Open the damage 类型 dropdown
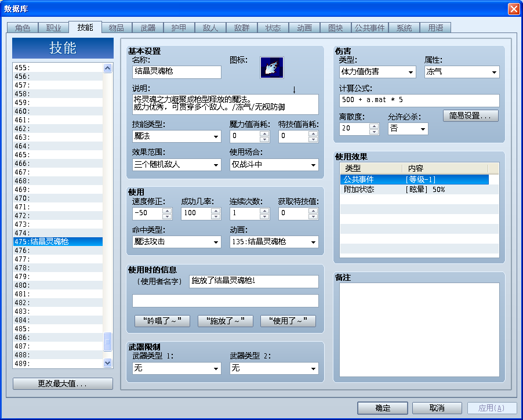This screenshot has height=420, width=523. click(377, 72)
